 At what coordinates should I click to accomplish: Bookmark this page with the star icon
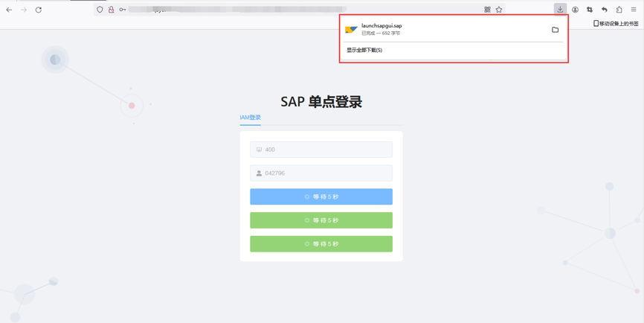[x=498, y=10]
